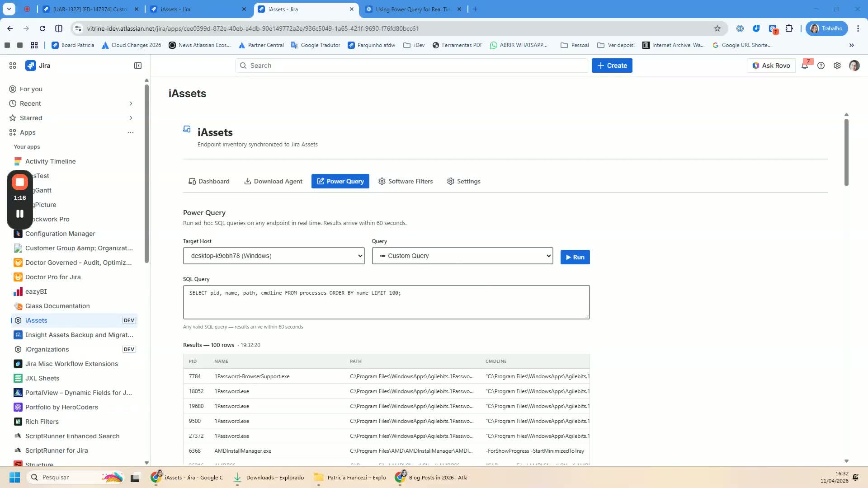Pause the screen recording

(x=20, y=214)
